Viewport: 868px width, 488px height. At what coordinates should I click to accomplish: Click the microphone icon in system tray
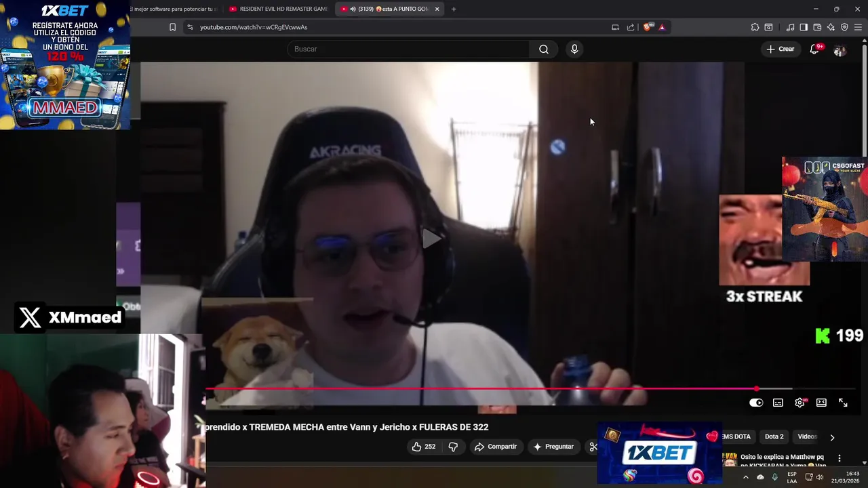pos(774,477)
